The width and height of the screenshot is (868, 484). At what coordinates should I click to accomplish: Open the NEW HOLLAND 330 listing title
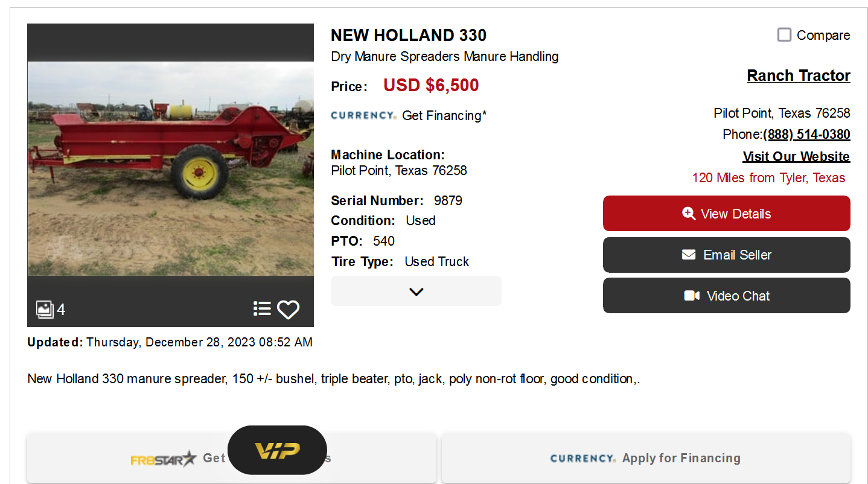pos(409,35)
